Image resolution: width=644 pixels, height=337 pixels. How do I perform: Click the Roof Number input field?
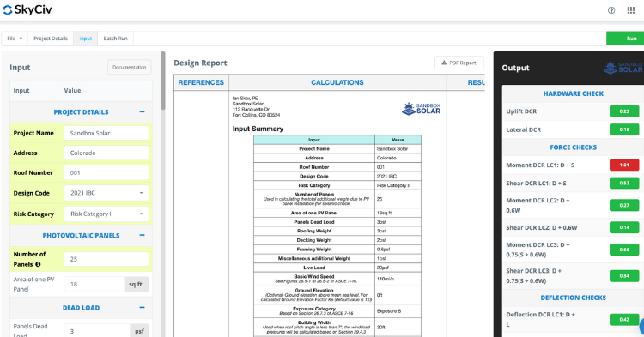(106, 172)
